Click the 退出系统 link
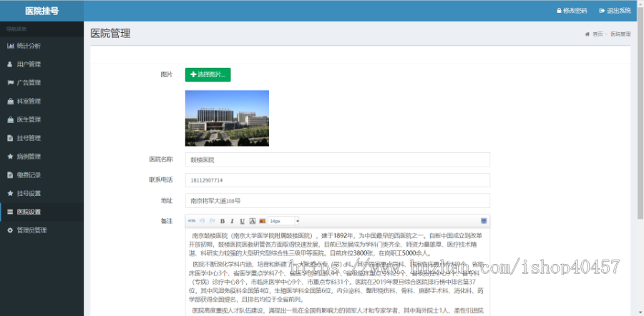Image resolution: width=644 pixels, height=316 pixels. [615, 11]
